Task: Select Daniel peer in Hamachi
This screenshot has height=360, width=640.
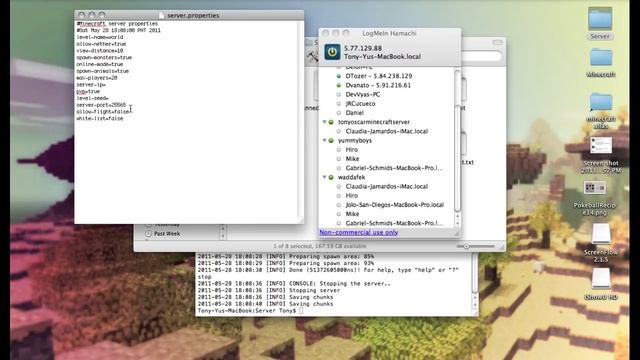Action: pos(354,113)
